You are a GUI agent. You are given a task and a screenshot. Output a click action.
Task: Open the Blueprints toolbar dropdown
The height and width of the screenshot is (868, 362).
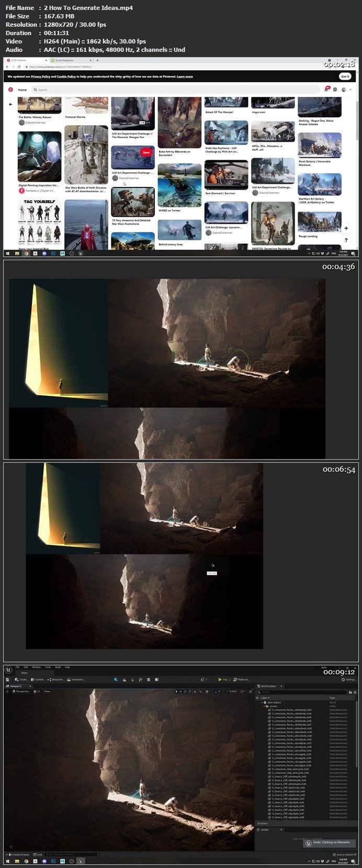(55, 680)
